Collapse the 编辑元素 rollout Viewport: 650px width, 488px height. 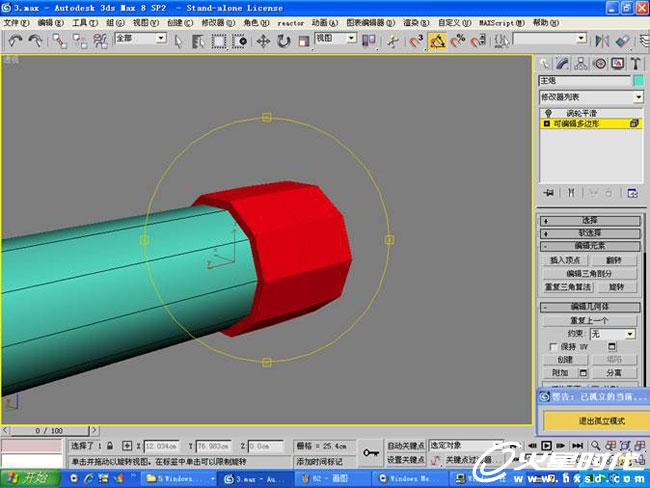(x=590, y=246)
